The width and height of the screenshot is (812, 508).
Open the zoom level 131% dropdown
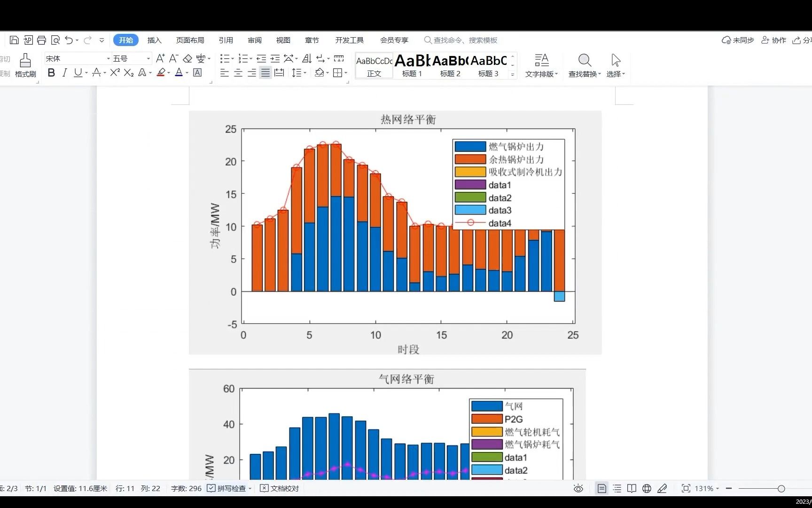click(707, 488)
